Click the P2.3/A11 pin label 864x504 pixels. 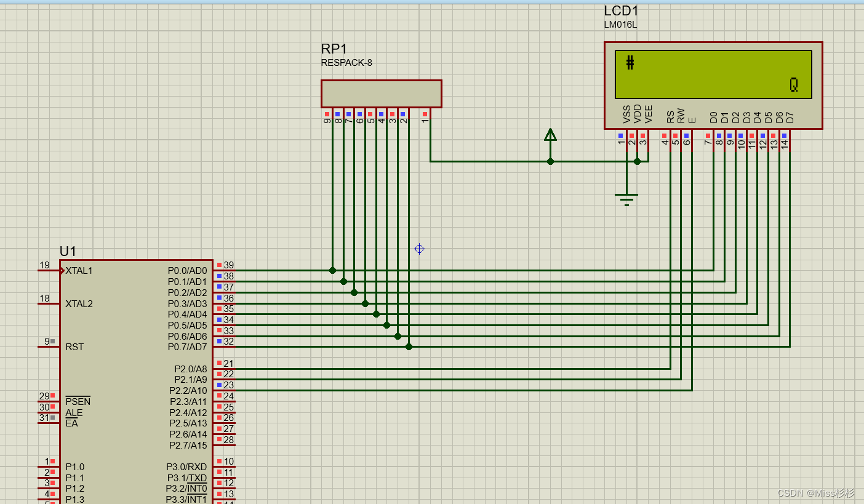click(x=188, y=402)
